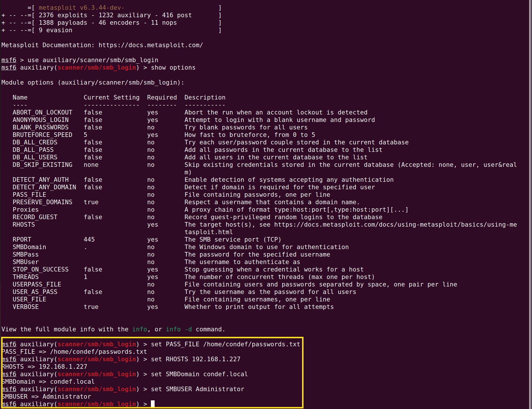
Task: Click the "Current Setting" column header
Action: click(x=112, y=98)
